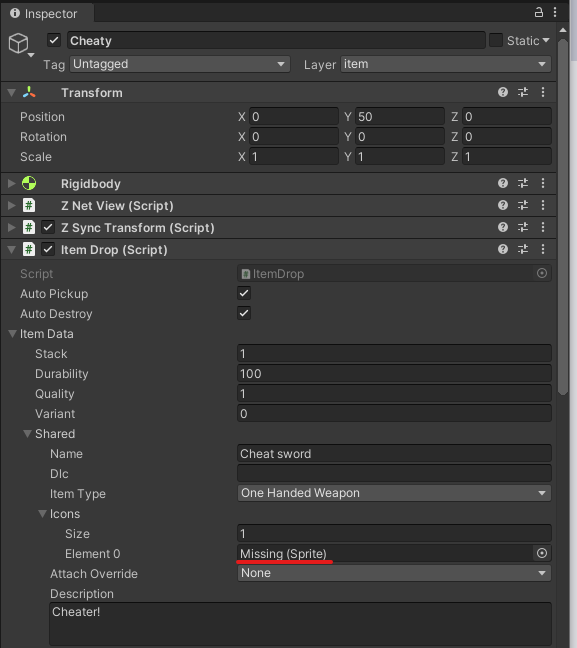Toggle the Cheaty object active checkbox
The width and height of the screenshot is (577, 648).
point(54,40)
